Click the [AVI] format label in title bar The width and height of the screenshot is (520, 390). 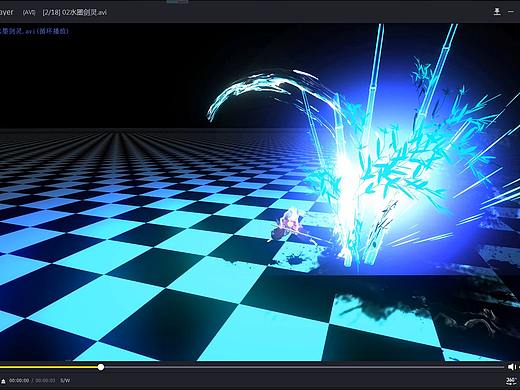pyautogui.click(x=29, y=12)
